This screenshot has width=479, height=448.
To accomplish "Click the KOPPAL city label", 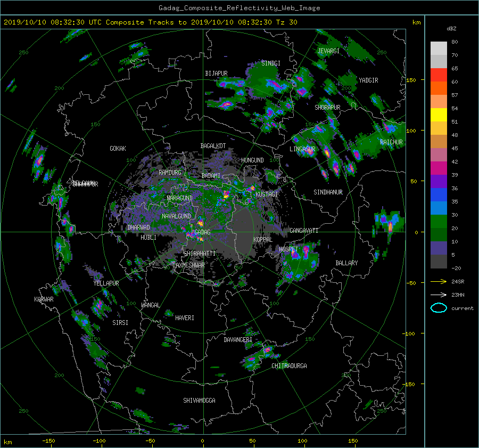I will click(x=263, y=240).
